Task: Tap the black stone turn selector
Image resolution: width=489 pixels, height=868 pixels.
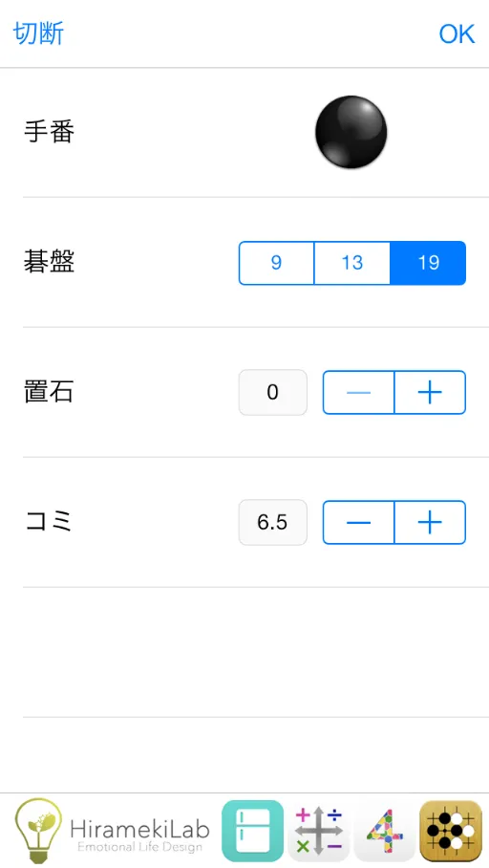Action: click(351, 132)
